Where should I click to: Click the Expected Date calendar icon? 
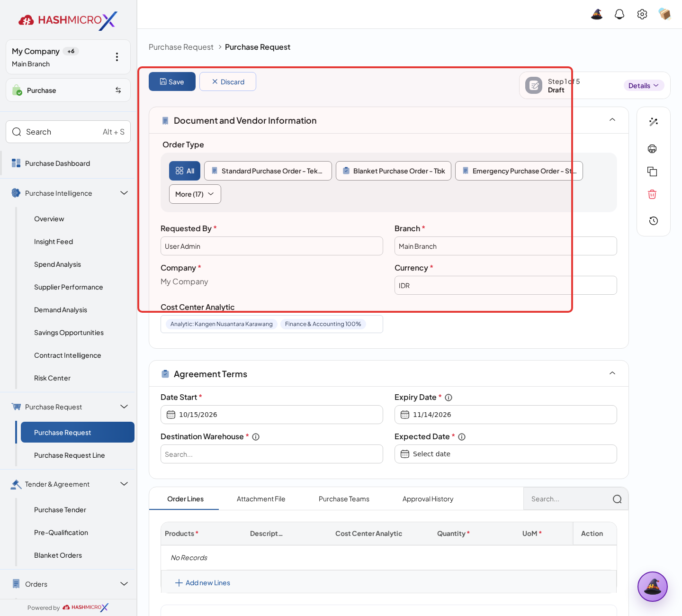pyautogui.click(x=405, y=454)
